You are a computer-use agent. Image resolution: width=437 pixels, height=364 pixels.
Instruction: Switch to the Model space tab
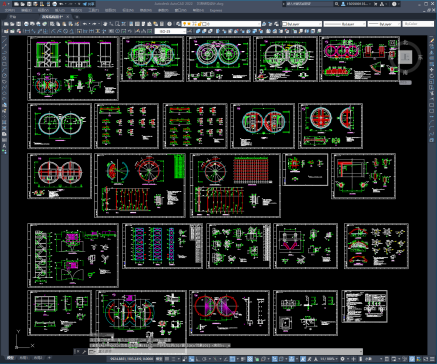pos(11,358)
